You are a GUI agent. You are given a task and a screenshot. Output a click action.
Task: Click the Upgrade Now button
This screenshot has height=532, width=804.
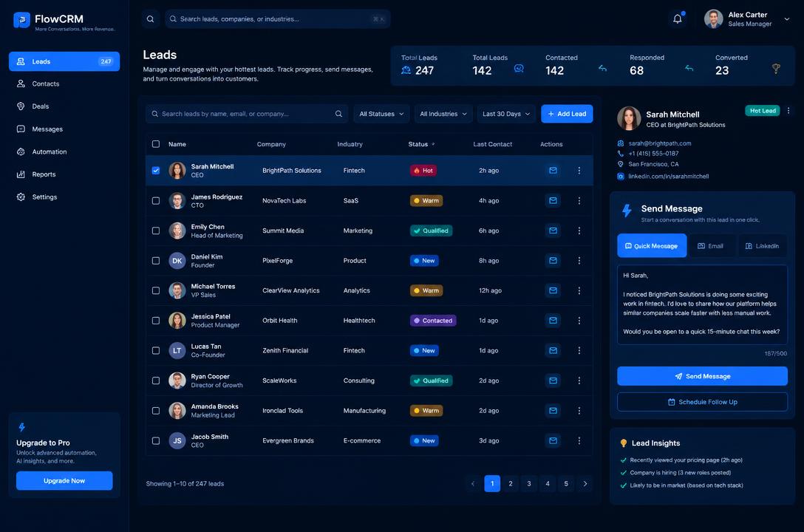[64, 481]
